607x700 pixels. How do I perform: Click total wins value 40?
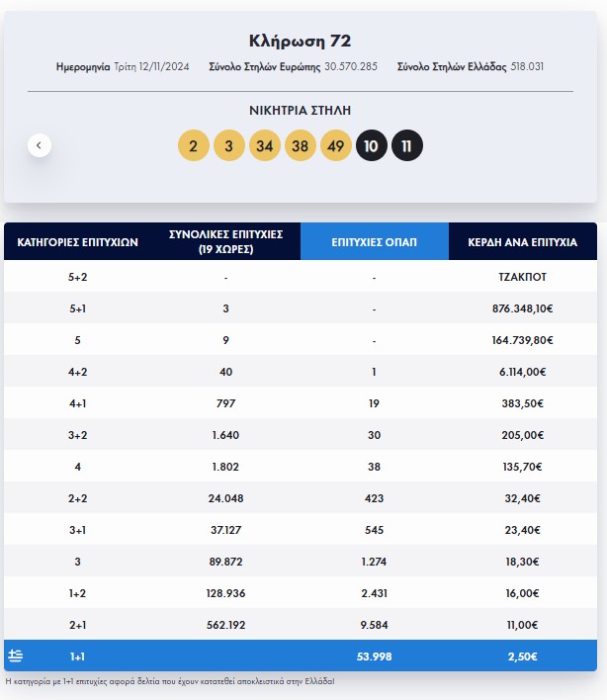[x=225, y=372]
